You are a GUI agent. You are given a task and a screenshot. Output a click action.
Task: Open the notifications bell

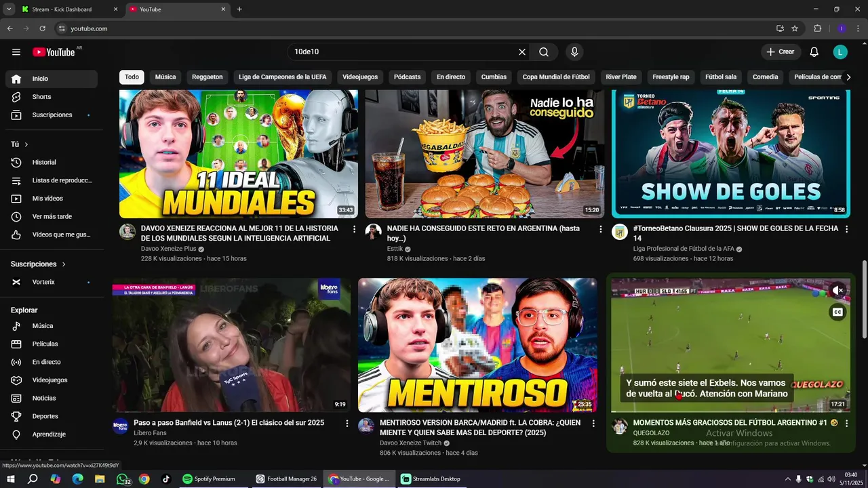click(814, 52)
